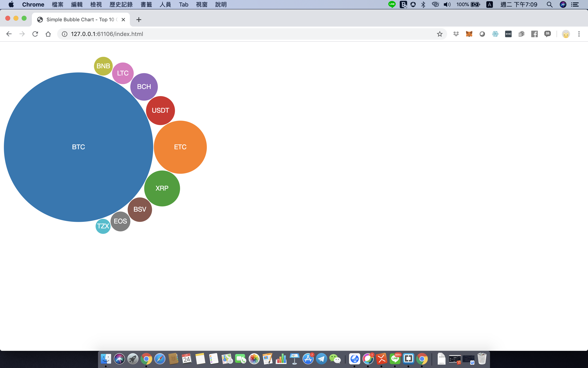Open the 說明 menu
The height and width of the screenshot is (368, 588).
[x=221, y=4]
